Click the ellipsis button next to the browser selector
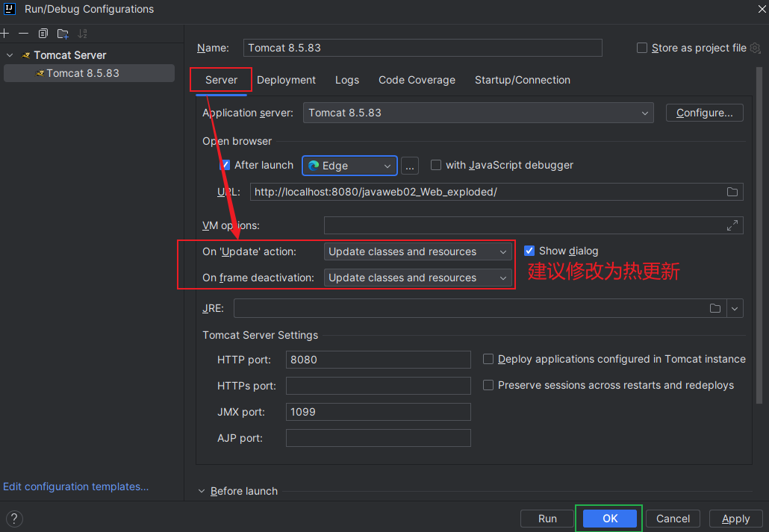 pos(410,166)
